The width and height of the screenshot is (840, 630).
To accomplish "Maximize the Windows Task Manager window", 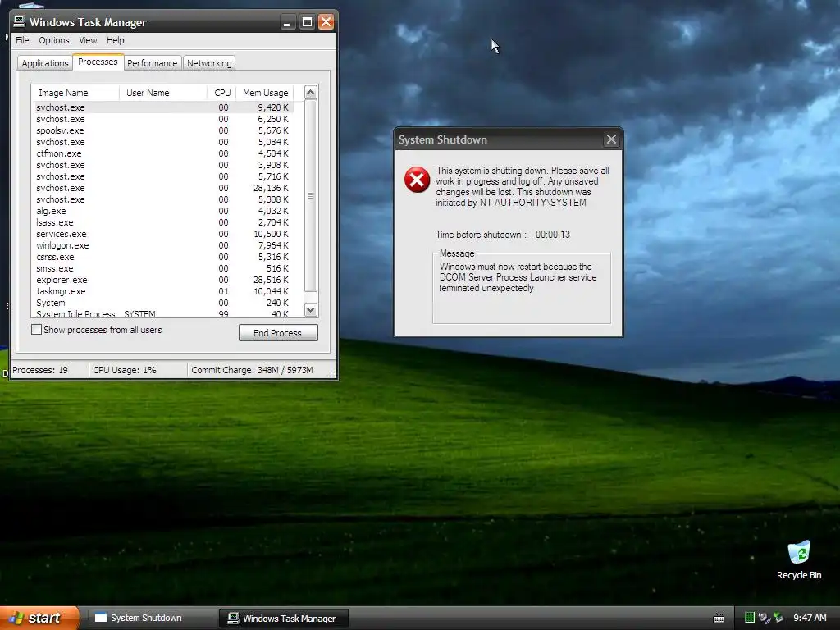I will click(307, 22).
